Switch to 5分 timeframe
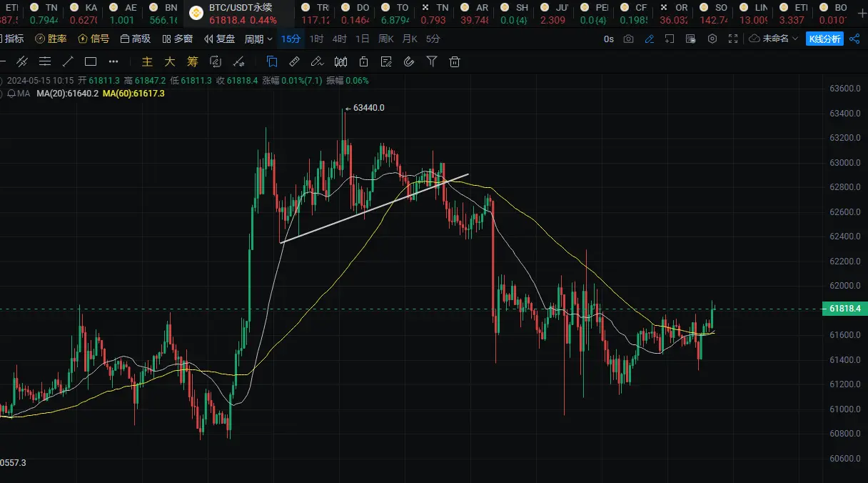The height and width of the screenshot is (483, 868). click(433, 39)
